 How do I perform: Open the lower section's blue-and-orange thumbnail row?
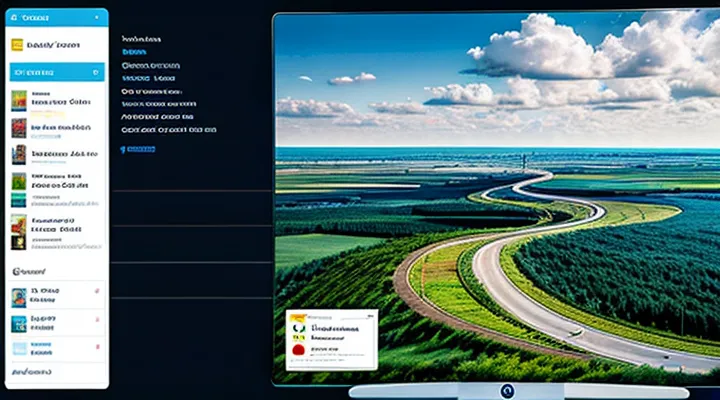coord(57,297)
